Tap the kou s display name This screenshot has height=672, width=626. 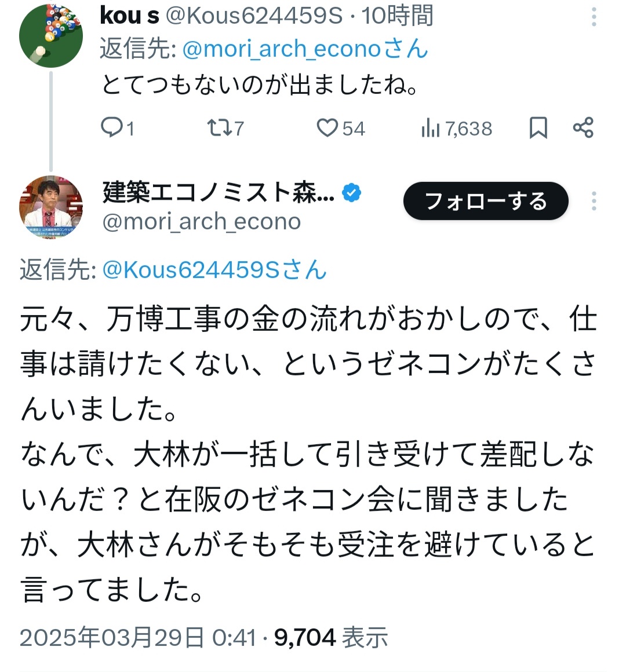click(129, 16)
